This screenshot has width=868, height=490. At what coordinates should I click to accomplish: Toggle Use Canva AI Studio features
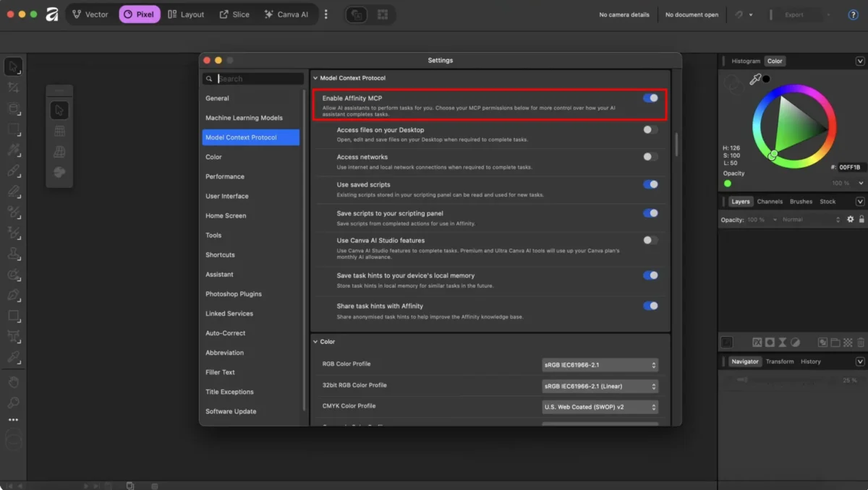pos(650,240)
